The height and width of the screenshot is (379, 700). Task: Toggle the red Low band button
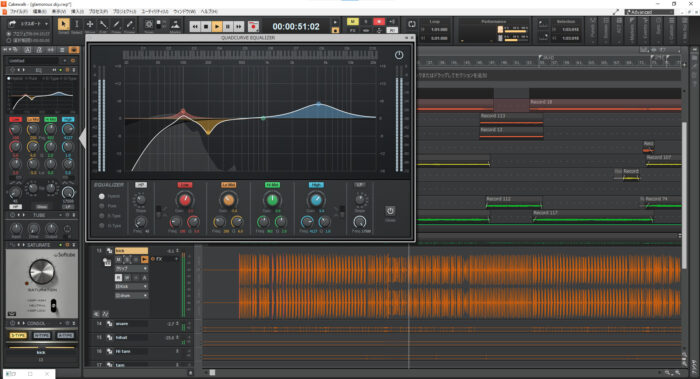coord(184,185)
